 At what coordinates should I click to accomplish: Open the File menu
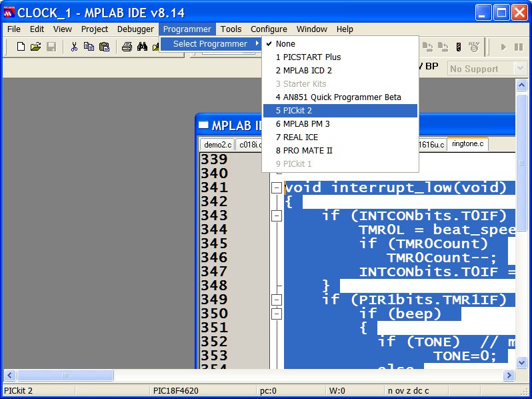(x=14, y=29)
